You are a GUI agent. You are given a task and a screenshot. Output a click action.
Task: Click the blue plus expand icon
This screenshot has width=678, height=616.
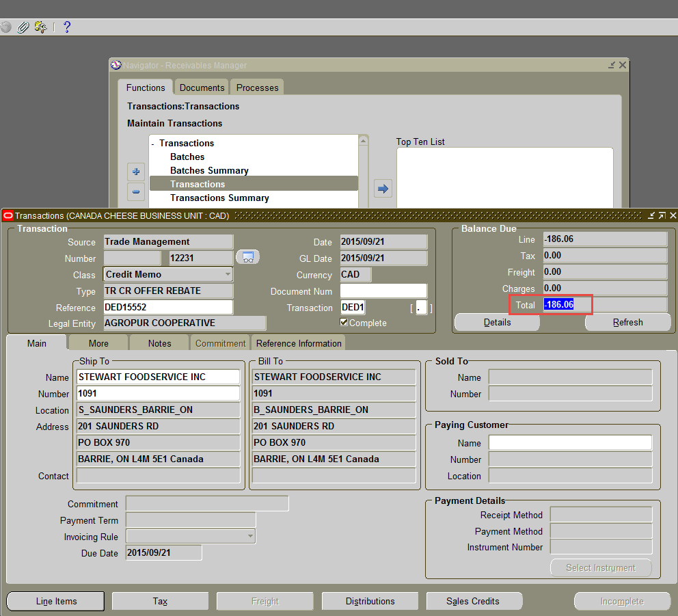[137, 172]
